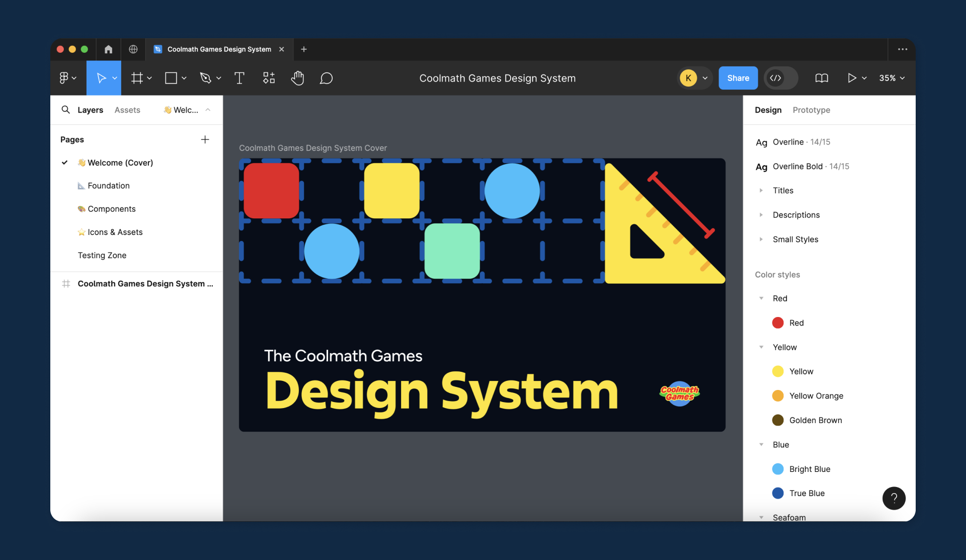Select the yellow ruler triangle illustration

point(664,223)
